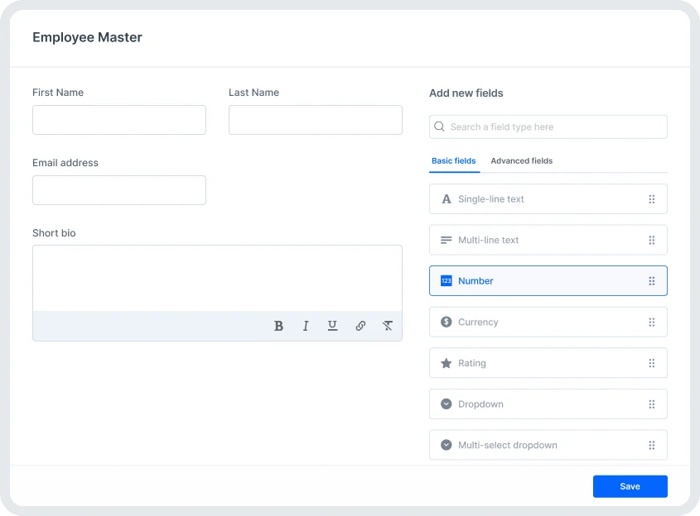
Task: Grab the drag handle on Dropdown field
Action: tap(652, 404)
